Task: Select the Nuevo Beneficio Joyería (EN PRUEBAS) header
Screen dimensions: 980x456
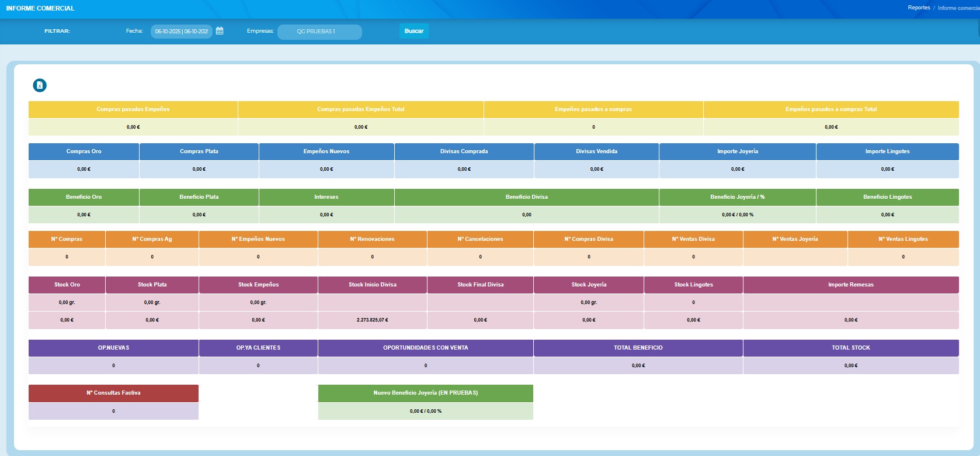Action: (425, 393)
